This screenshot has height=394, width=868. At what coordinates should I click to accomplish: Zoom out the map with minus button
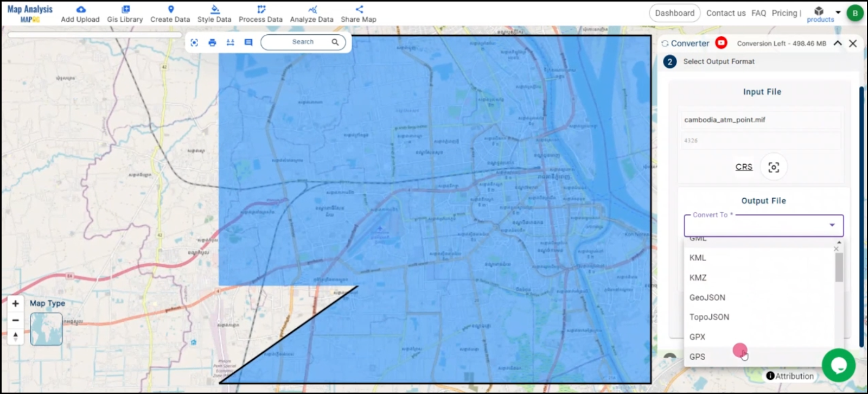point(16,320)
